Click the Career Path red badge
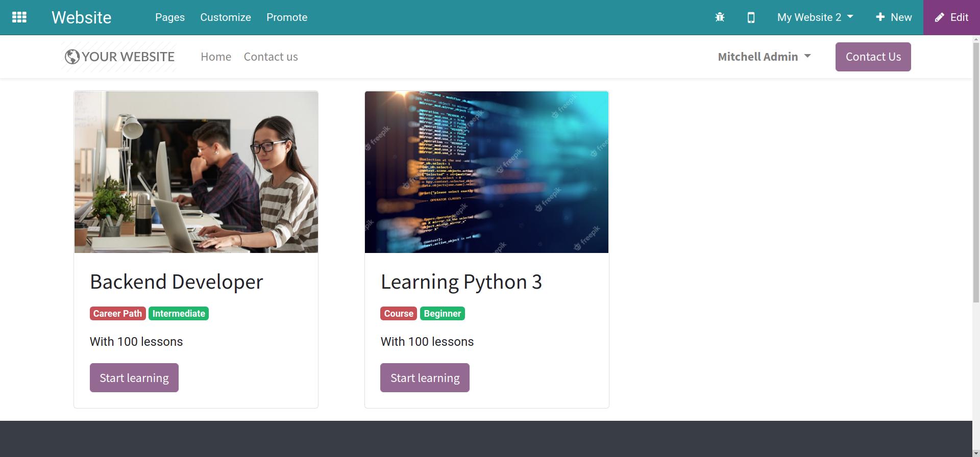The image size is (980, 457). 117,313
